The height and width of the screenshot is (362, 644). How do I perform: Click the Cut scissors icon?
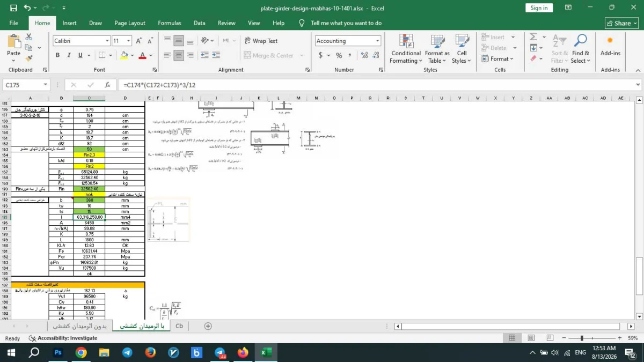(x=29, y=36)
